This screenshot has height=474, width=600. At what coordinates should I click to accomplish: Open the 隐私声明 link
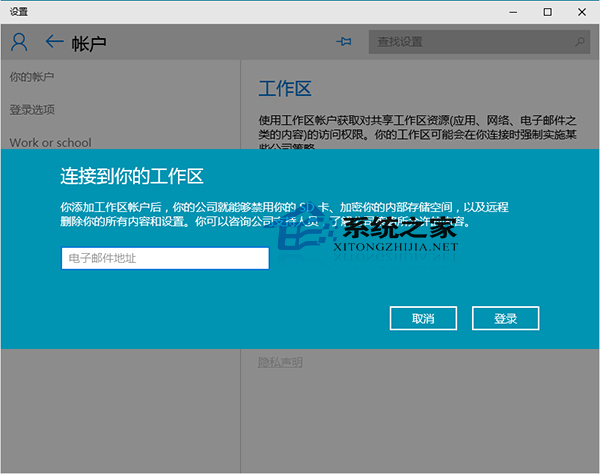[280, 362]
